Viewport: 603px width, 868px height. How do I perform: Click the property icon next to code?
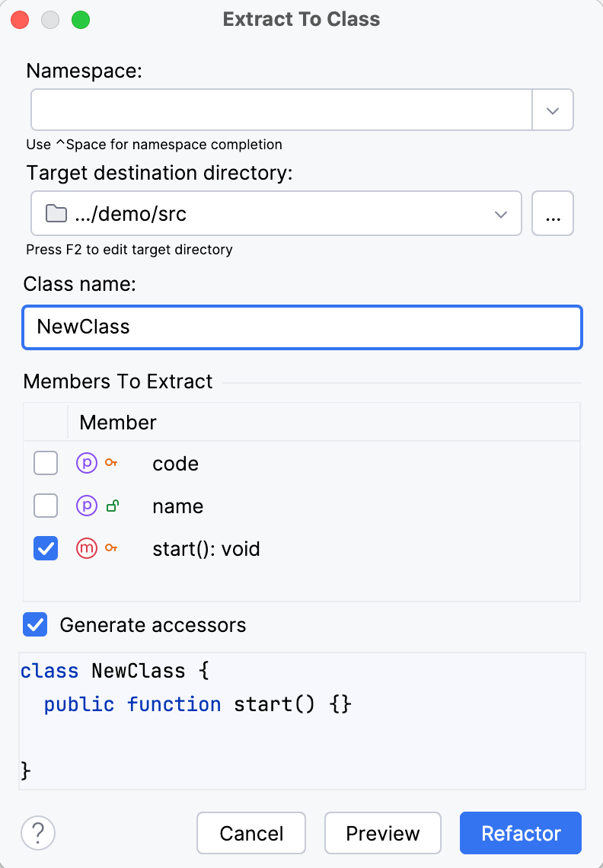tap(86, 463)
